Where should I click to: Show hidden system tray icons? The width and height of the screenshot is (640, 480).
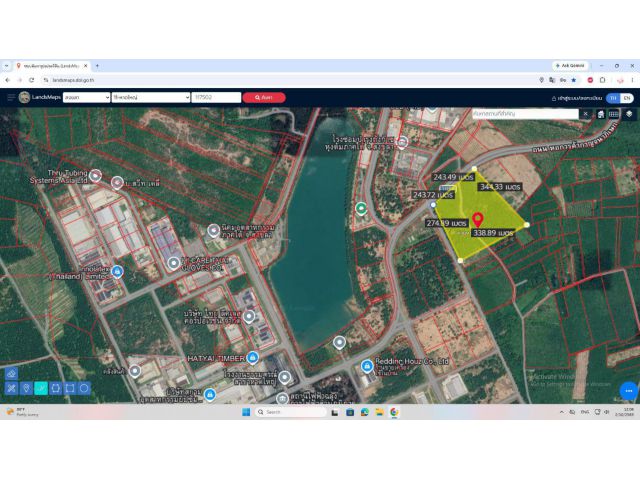click(x=562, y=412)
